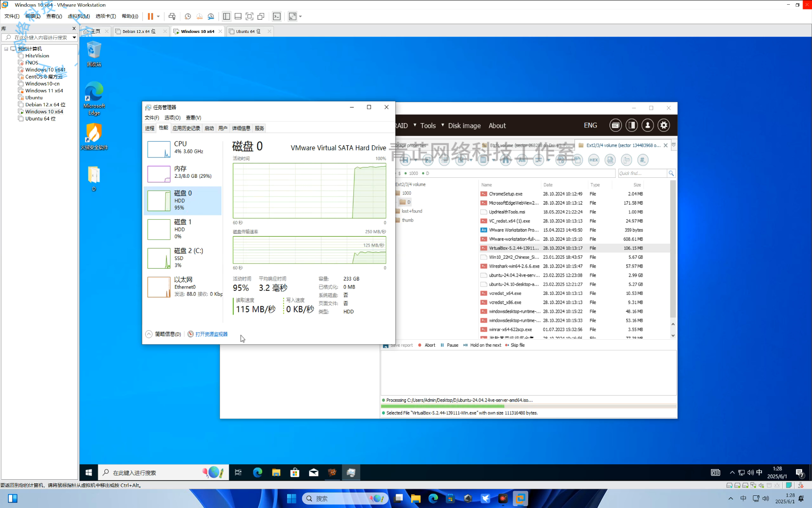812x508 pixels.
Task: Open the File menu in VMware Workstation
Action: click(x=12, y=16)
